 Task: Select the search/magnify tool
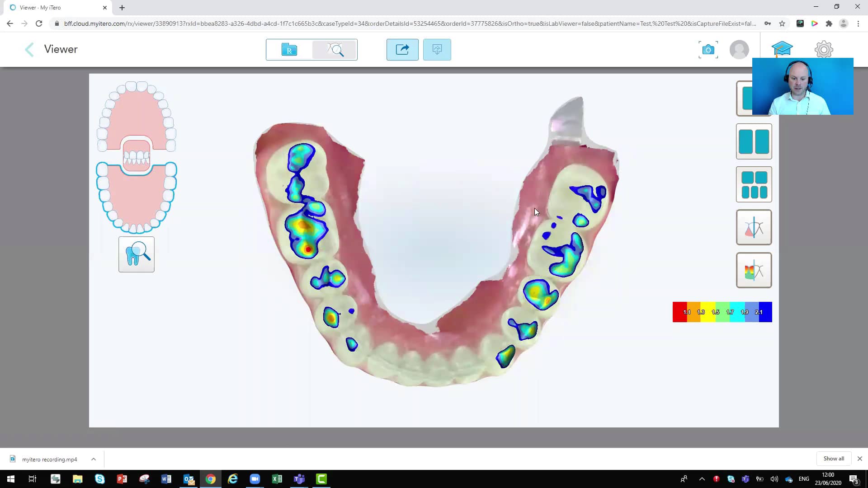click(336, 49)
